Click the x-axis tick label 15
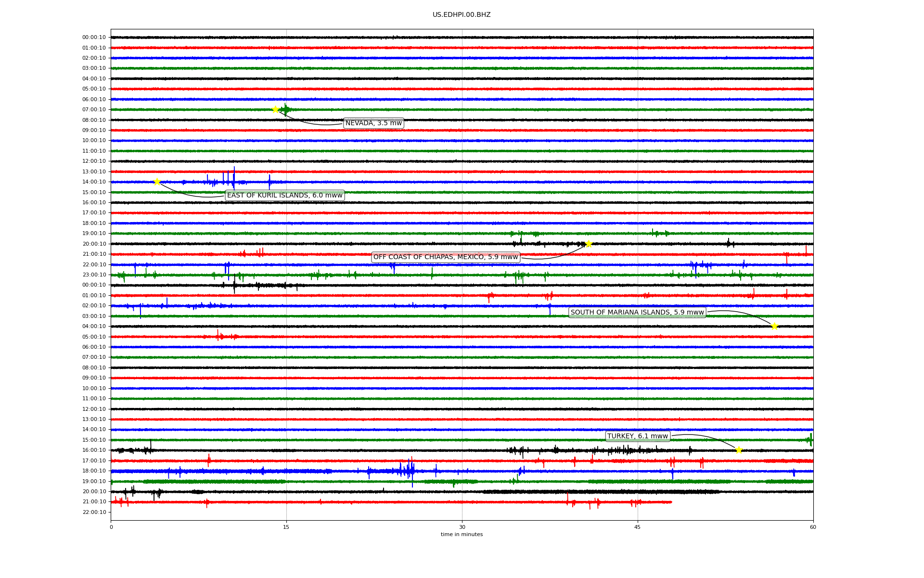The width and height of the screenshot is (924, 578). [x=286, y=527]
